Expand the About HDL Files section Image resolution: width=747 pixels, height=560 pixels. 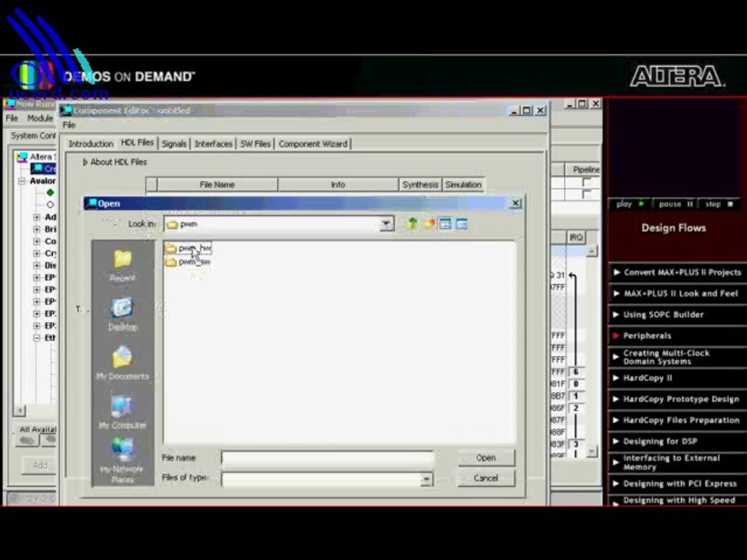pos(86,163)
